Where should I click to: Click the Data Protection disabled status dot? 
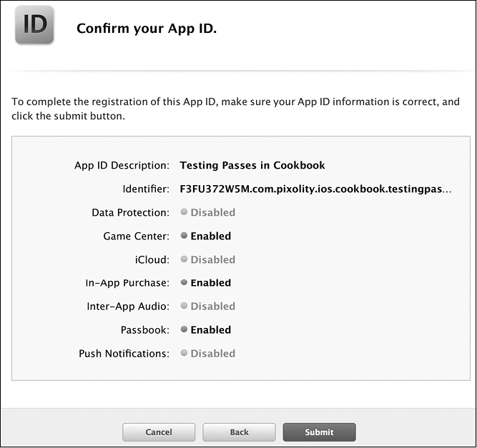pos(185,212)
